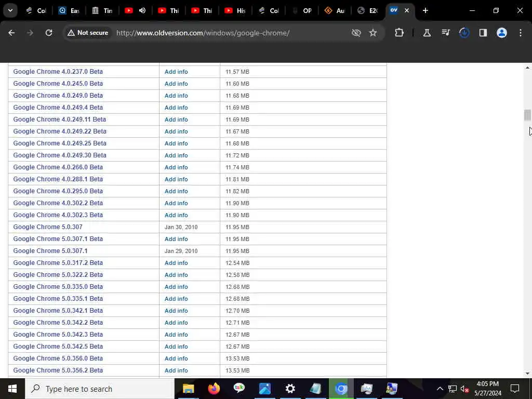This screenshot has height=399, width=532.
Task: Click the muted volume tray icon
Action: point(464,389)
